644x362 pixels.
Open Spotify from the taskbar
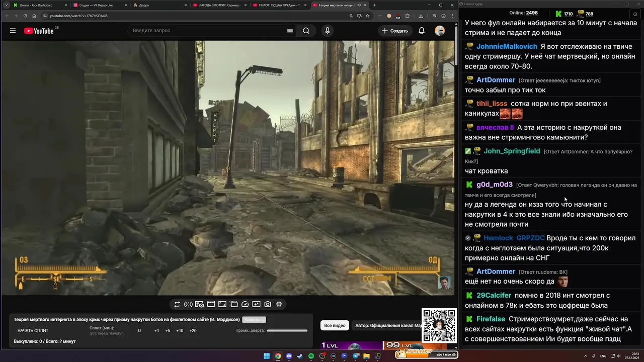pos(311,356)
